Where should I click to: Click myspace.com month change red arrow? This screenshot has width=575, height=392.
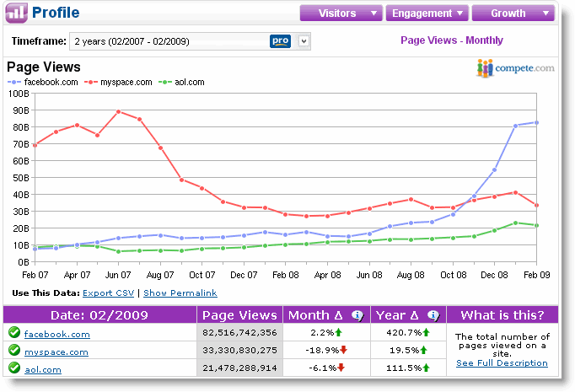point(343,350)
